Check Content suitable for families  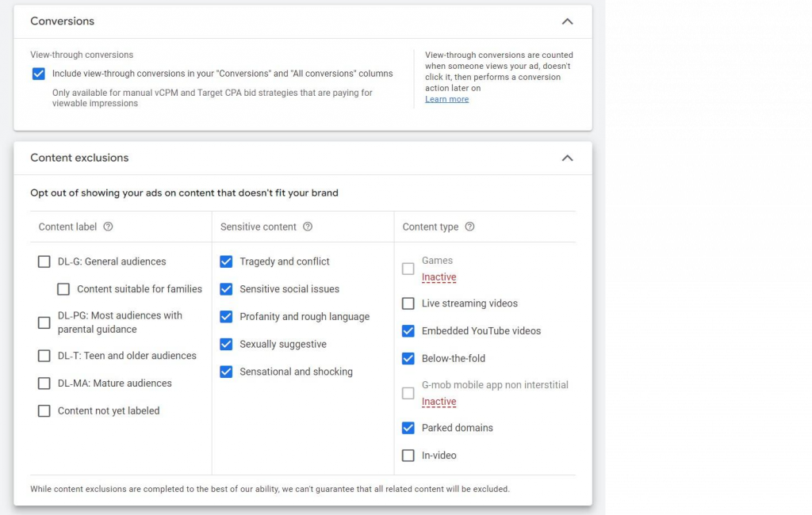click(63, 289)
